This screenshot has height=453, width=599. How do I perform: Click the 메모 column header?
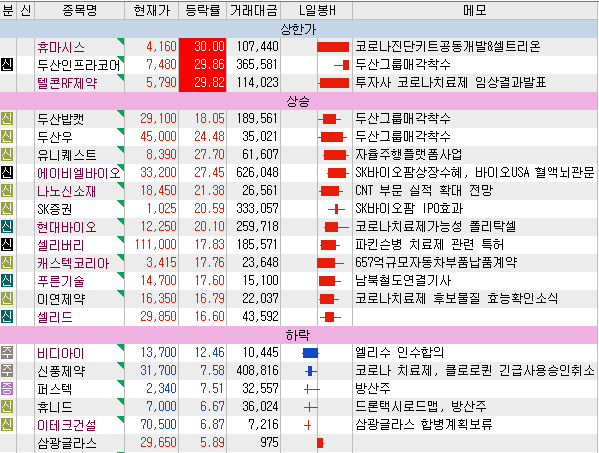(475, 10)
